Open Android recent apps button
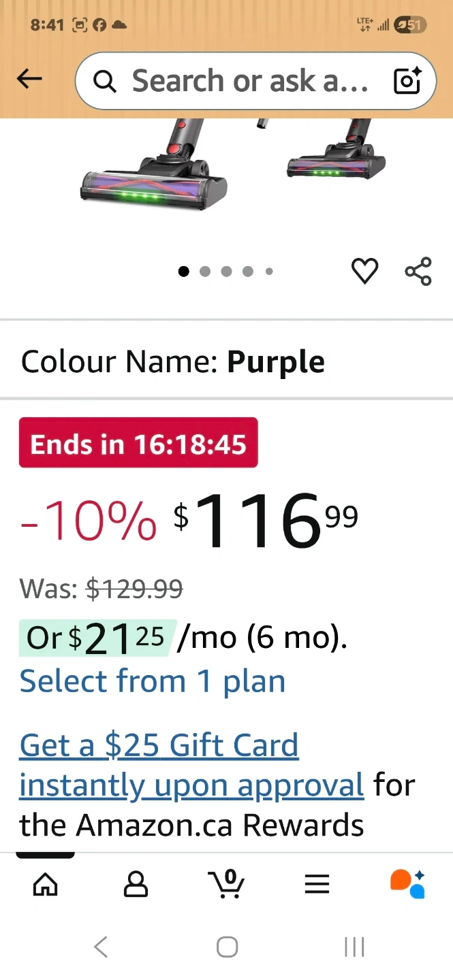 (354, 947)
